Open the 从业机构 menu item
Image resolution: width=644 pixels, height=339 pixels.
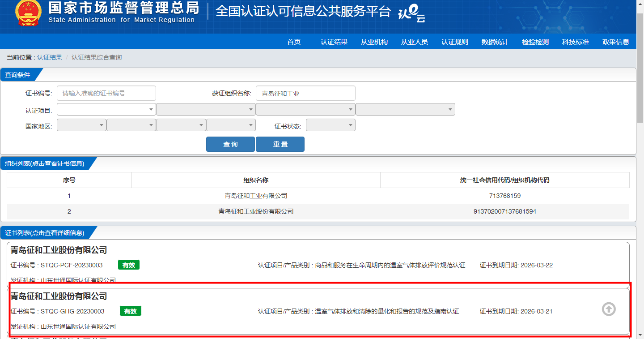(374, 42)
